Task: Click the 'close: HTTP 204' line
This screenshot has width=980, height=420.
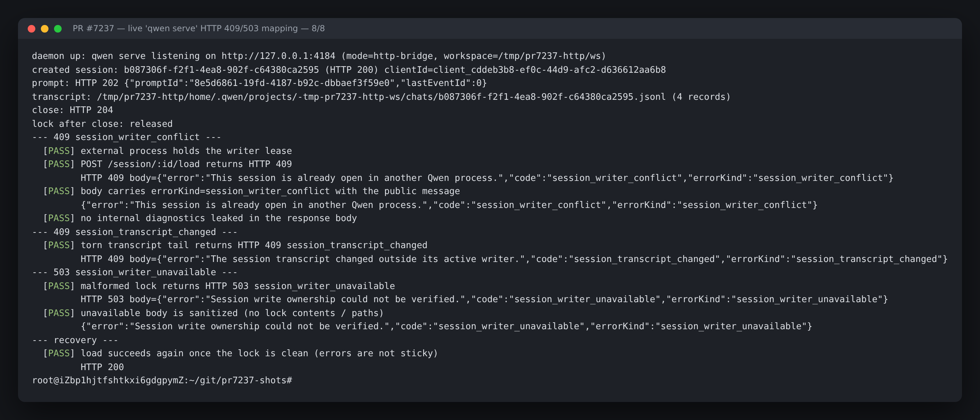Action: coord(72,110)
